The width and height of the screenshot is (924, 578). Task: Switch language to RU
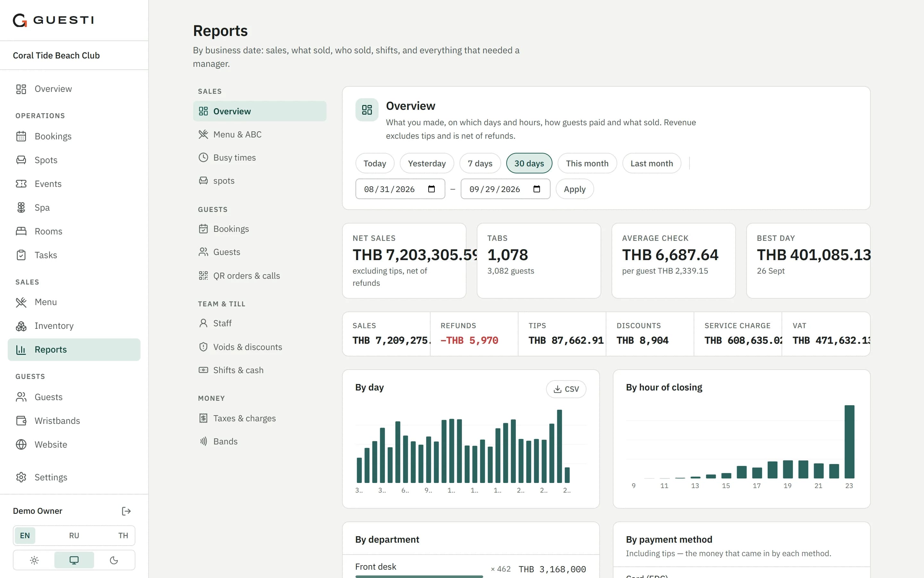pos(74,535)
